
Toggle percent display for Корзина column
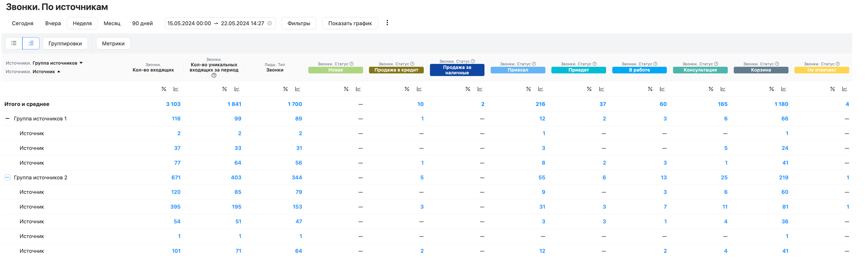click(771, 89)
